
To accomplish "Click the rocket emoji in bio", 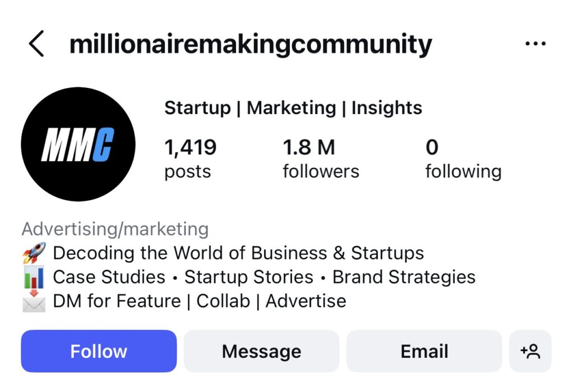I will pyautogui.click(x=34, y=253).
